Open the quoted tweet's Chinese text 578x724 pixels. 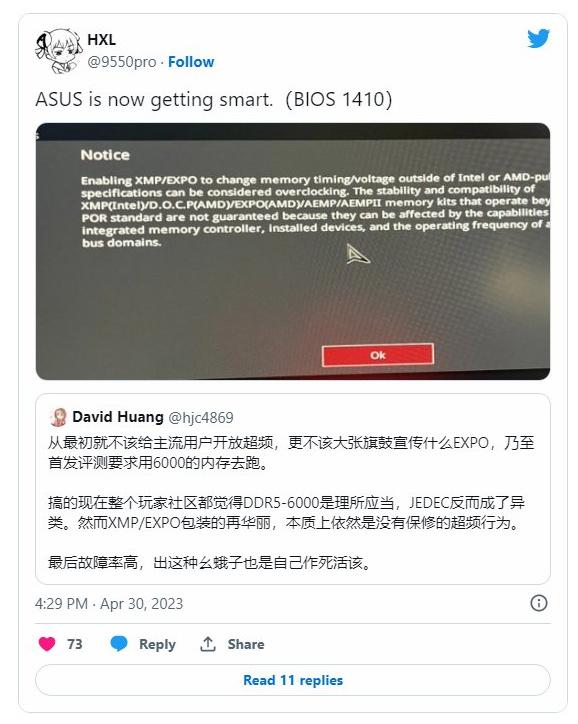(291, 502)
